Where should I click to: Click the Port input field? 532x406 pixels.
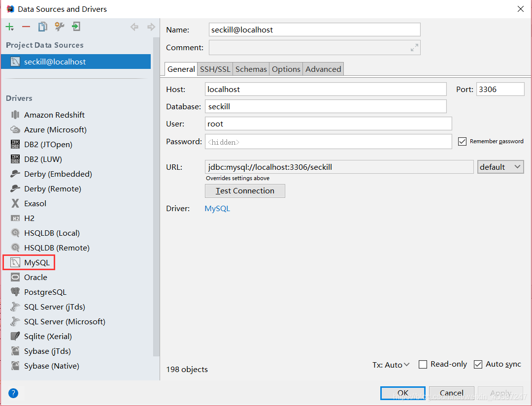pyautogui.click(x=500, y=89)
